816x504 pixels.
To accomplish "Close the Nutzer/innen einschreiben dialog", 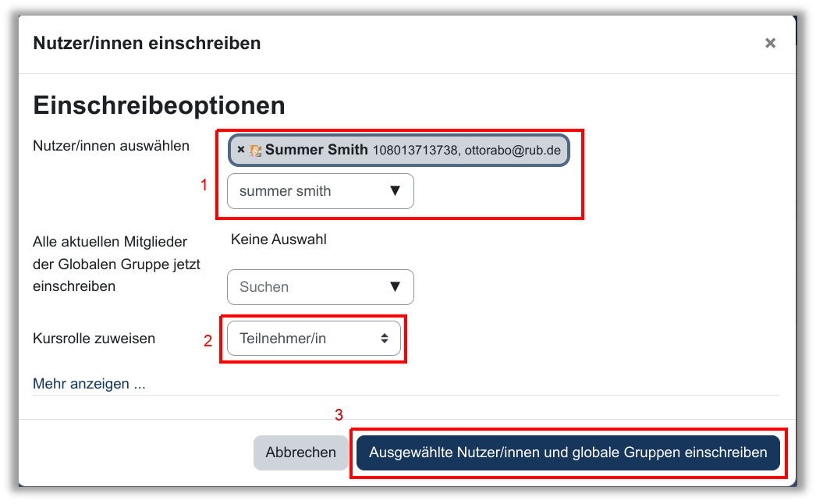I will [770, 44].
